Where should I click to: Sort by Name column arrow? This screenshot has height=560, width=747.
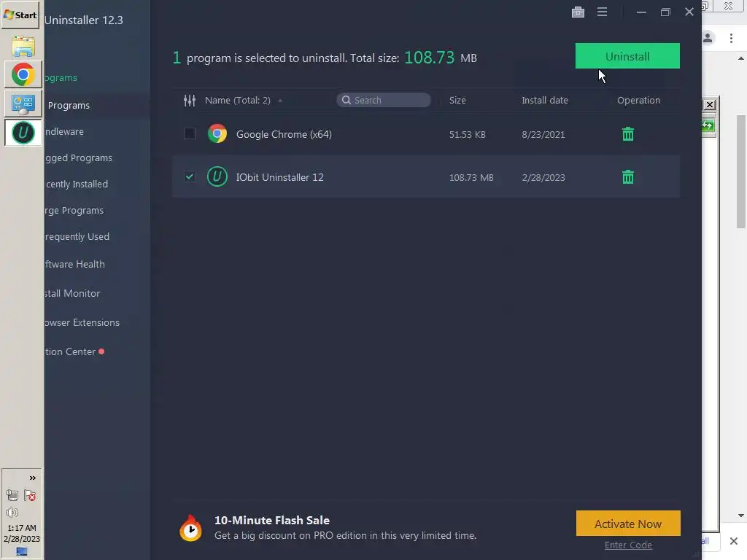tap(280, 101)
